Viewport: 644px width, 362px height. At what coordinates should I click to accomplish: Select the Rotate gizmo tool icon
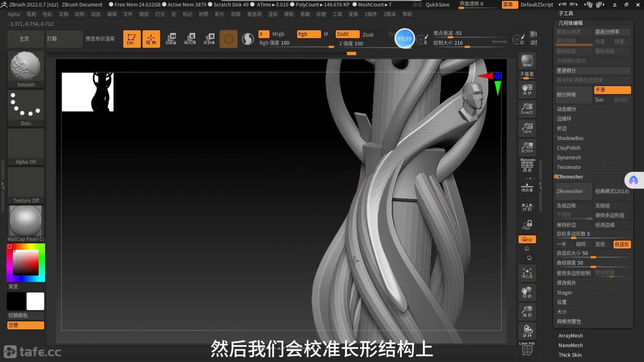point(209,39)
